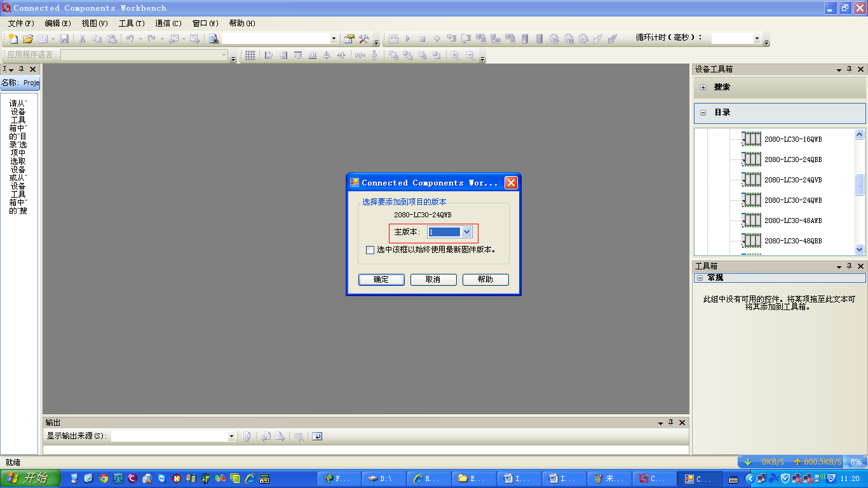Click the 帮助 button in dialog

click(x=485, y=280)
